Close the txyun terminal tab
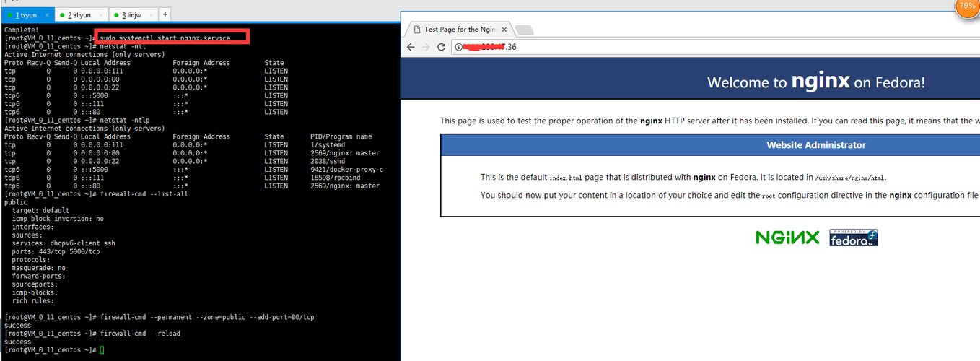This screenshot has height=361, width=980. 48,14
